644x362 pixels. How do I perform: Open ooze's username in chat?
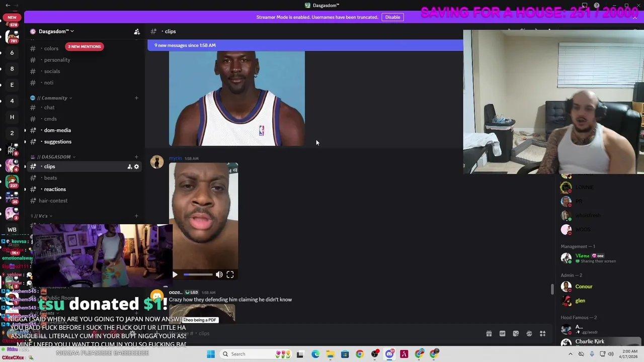point(176,293)
